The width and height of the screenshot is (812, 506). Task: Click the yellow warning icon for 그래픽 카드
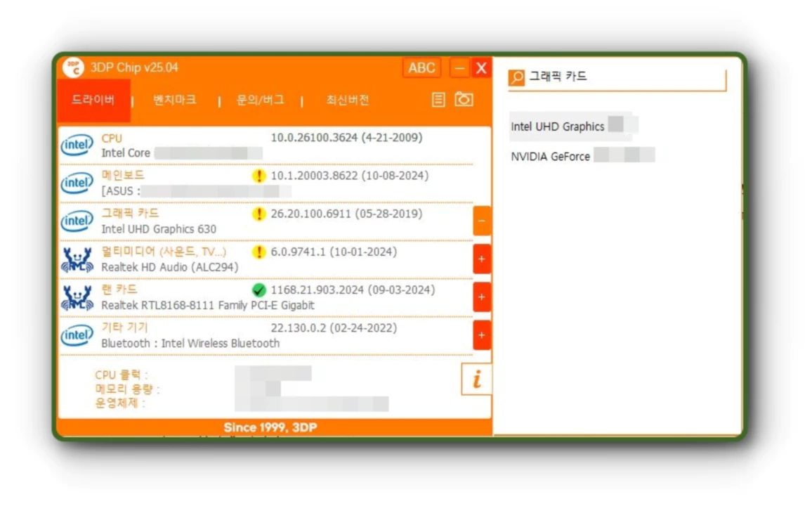point(259,214)
